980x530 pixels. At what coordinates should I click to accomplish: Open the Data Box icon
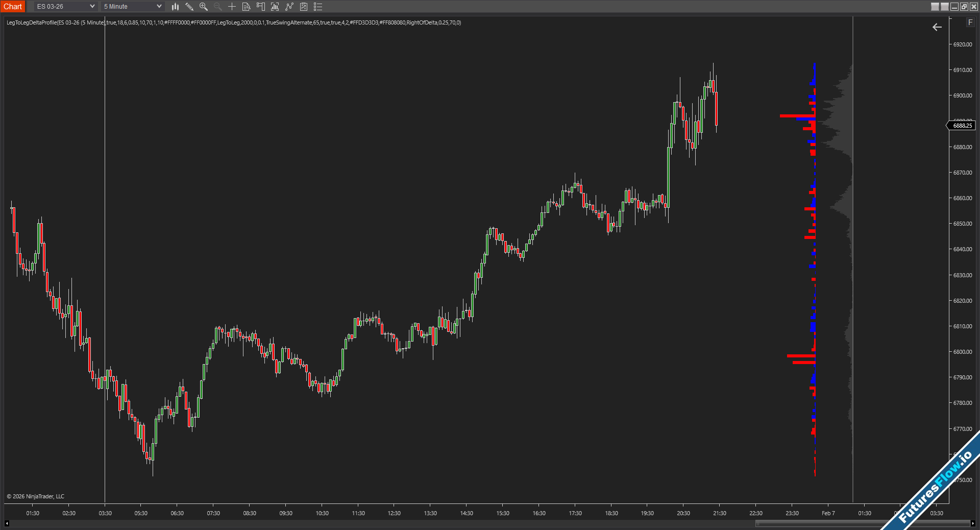pyautogui.click(x=246, y=7)
